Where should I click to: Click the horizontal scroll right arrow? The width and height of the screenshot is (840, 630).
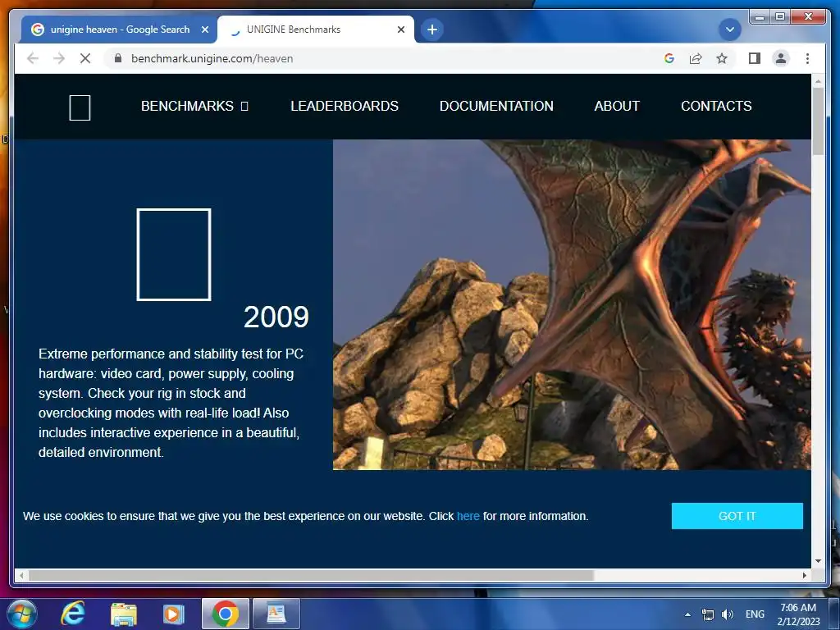805,575
